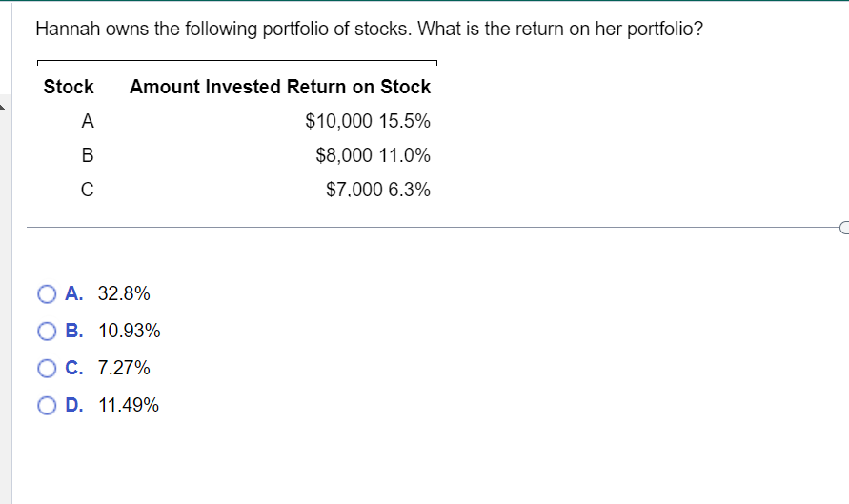
Task: Click the Amount Invested column header
Action: click(205, 87)
